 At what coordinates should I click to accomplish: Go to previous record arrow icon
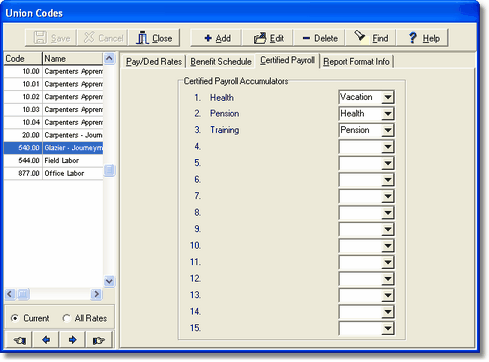click(46, 340)
